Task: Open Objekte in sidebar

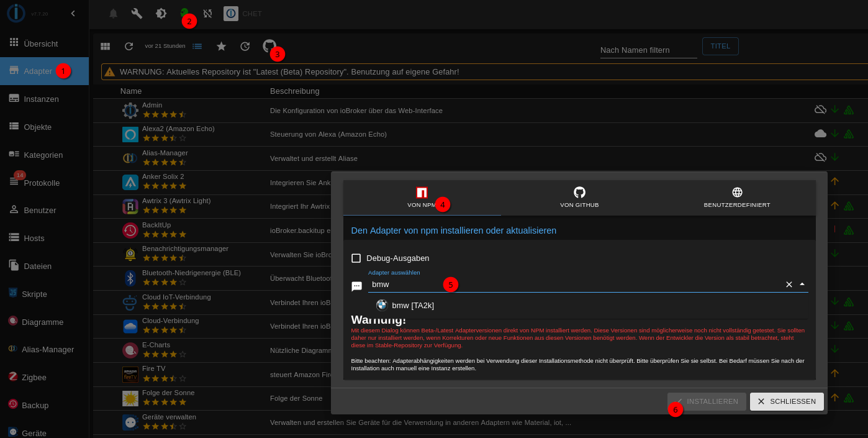Action: click(44, 127)
